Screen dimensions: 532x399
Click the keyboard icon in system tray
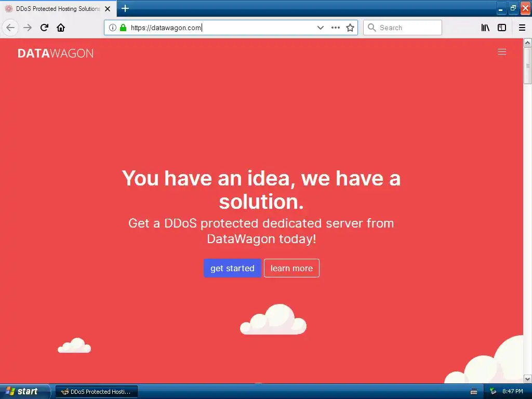pyautogui.click(x=474, y=392)
